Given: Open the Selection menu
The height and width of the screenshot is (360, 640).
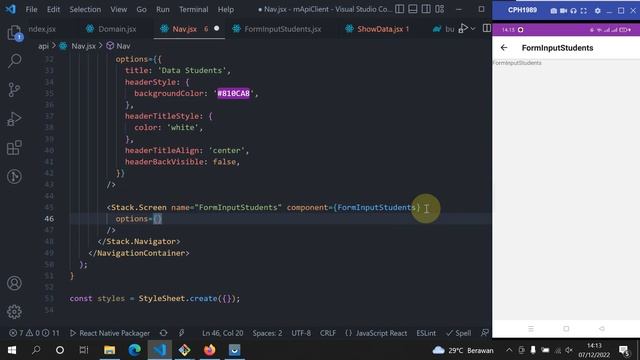Looking at the screenshot, I should [85, 9].
